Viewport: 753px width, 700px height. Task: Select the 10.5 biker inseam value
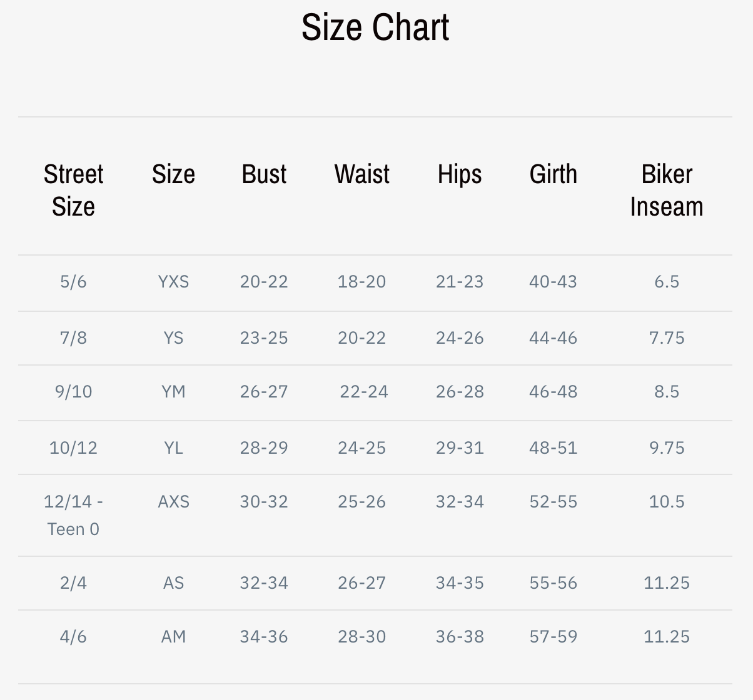pos(667,502)
